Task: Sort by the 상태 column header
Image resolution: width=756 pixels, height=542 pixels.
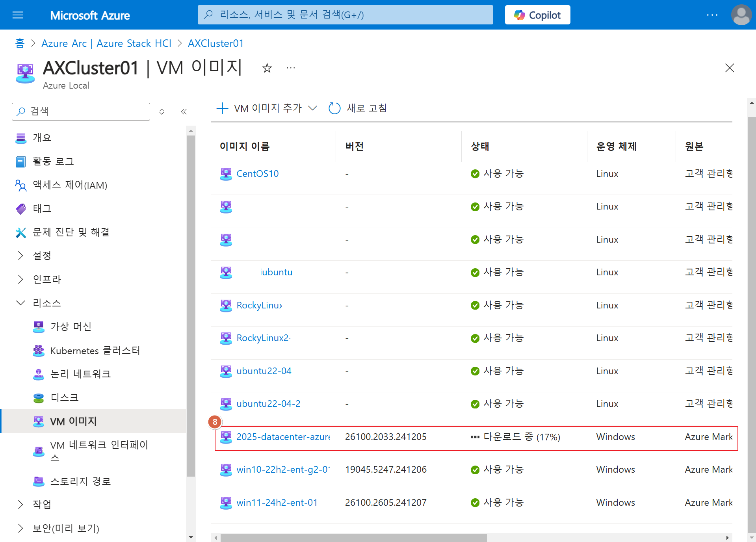Action: point(480,147)
